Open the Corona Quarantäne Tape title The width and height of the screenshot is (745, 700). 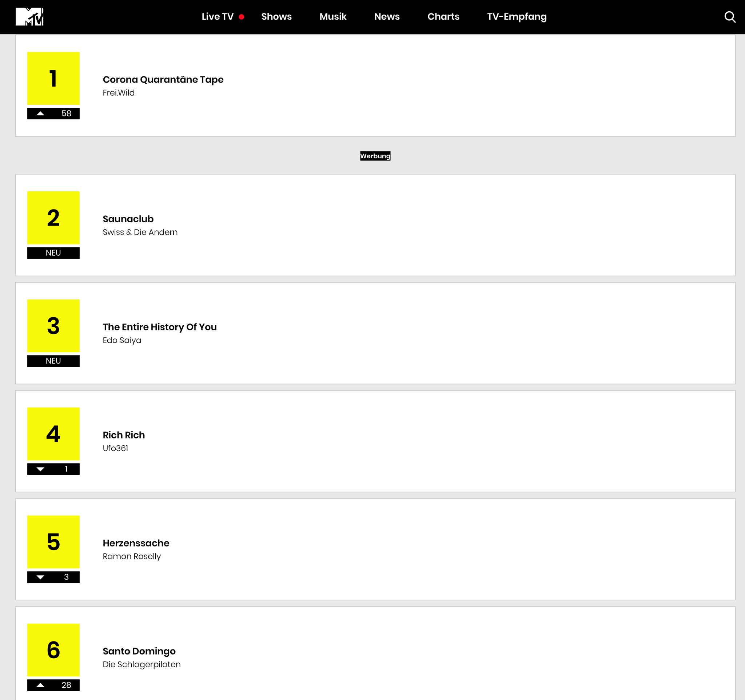163,79
